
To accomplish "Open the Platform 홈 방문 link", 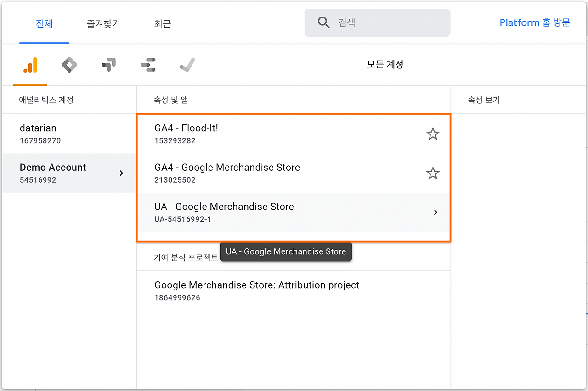I will (x=535, y=23).
